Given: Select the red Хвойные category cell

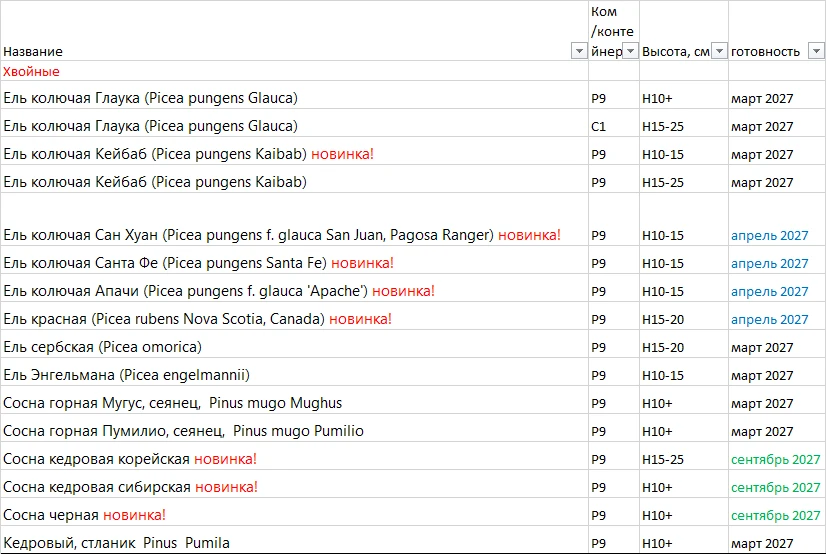Looking at the screenshot, I should [x=294, y=71].
